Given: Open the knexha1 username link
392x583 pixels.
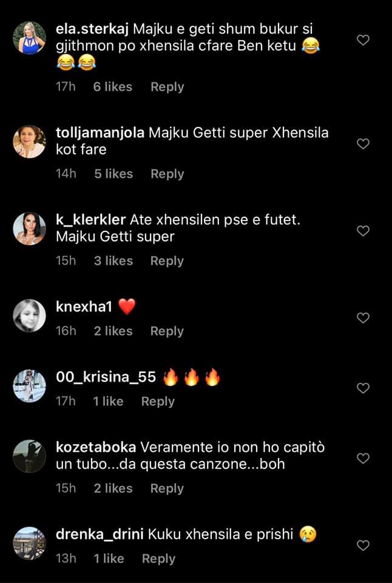Looking at the screenshot, I should [x=84, y=307].
